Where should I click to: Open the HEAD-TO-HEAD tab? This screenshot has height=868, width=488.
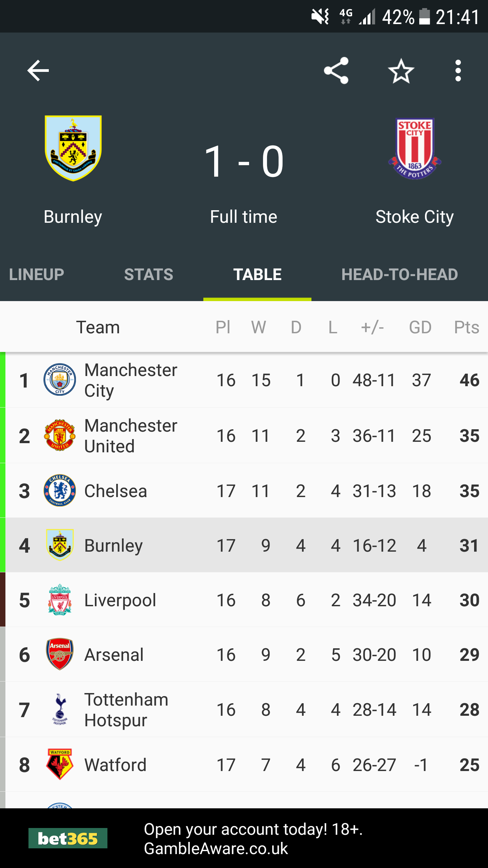(x=400, y=275)
